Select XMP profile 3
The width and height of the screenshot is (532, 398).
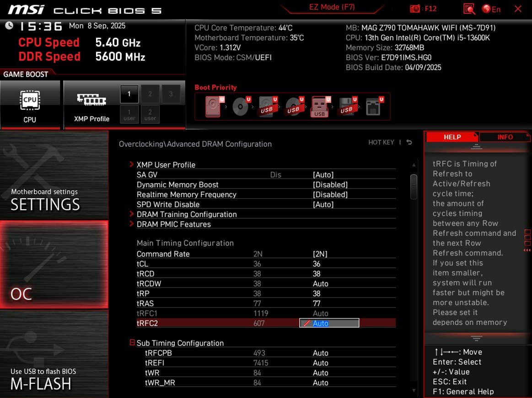[x=171, y=94]
